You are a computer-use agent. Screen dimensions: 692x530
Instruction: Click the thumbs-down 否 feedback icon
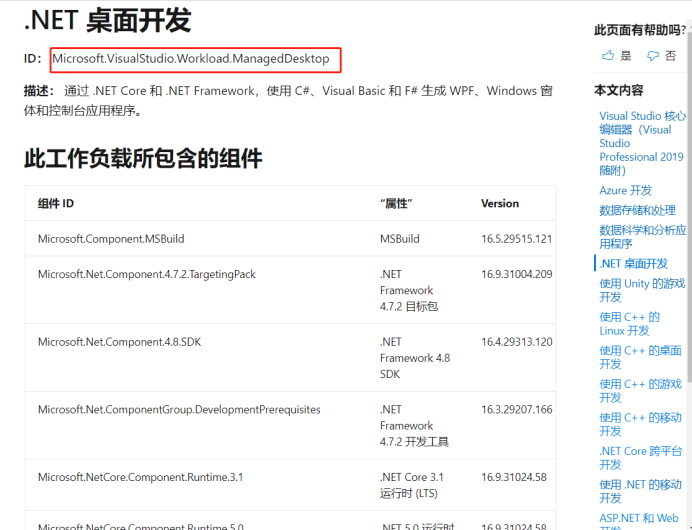(x=653, y=56)
